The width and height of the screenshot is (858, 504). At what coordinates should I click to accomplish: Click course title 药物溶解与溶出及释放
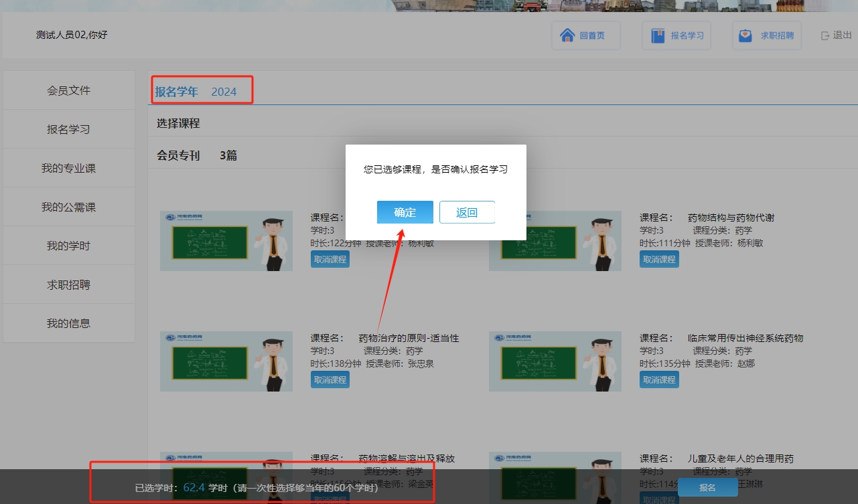(407, 458)
